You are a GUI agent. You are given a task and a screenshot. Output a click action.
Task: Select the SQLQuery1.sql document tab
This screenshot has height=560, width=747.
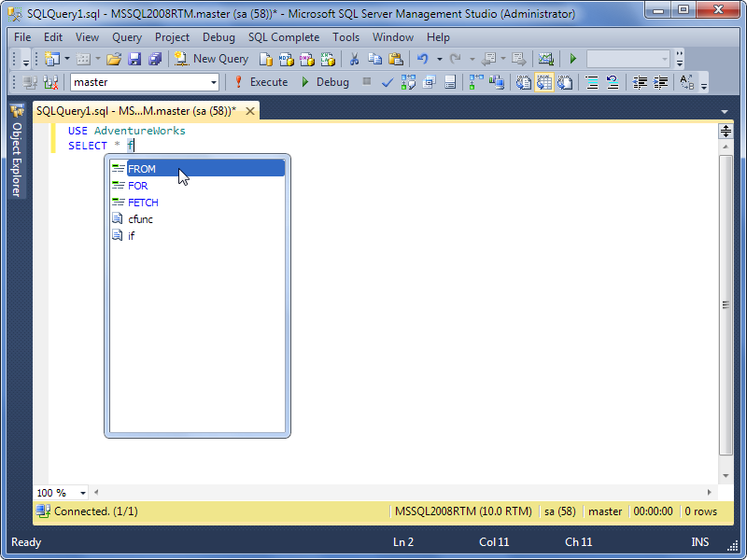(x=136, y=111)
